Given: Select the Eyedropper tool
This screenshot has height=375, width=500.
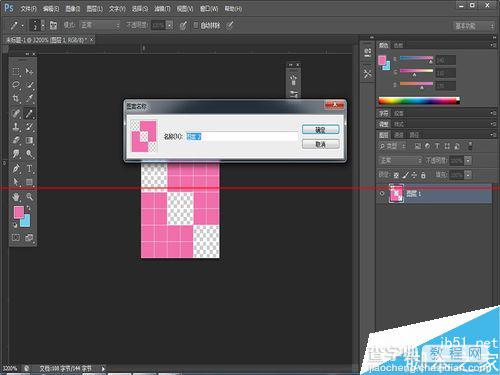Looking at the screenshot, I should point(30,98).
